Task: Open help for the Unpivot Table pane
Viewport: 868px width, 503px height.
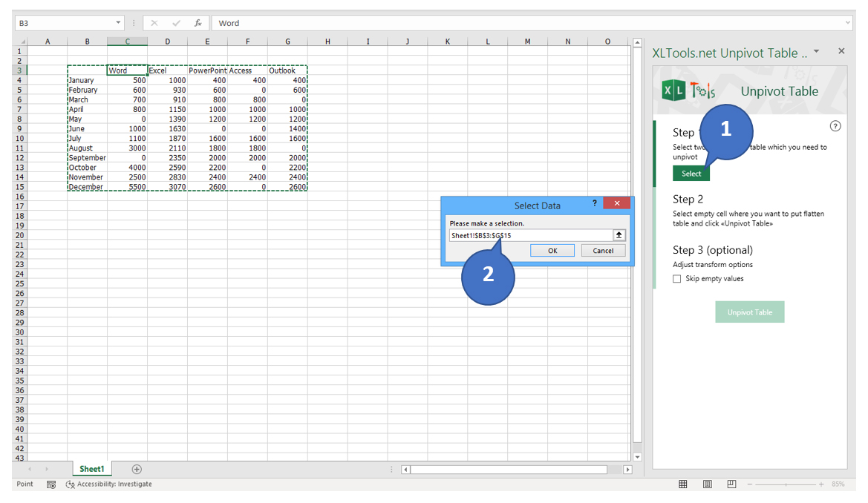Action: (x=835, y=126)
